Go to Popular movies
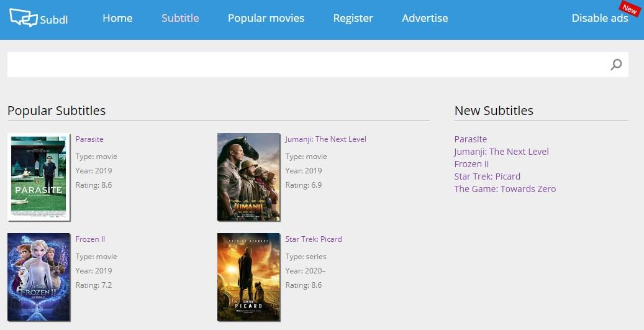 266,19
